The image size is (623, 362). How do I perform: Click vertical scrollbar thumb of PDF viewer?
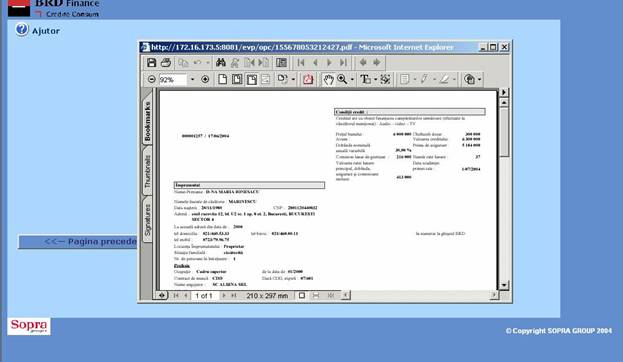pos(504,133)
